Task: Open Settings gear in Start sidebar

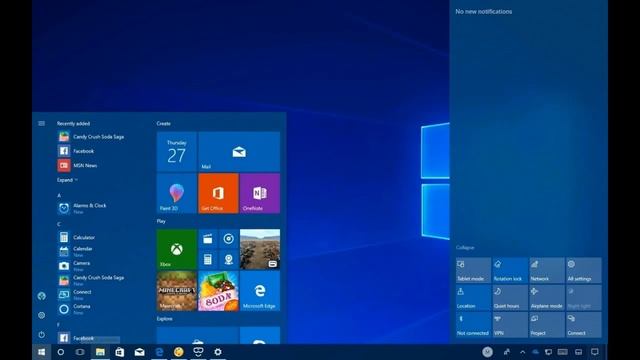Action: (42, 315)
